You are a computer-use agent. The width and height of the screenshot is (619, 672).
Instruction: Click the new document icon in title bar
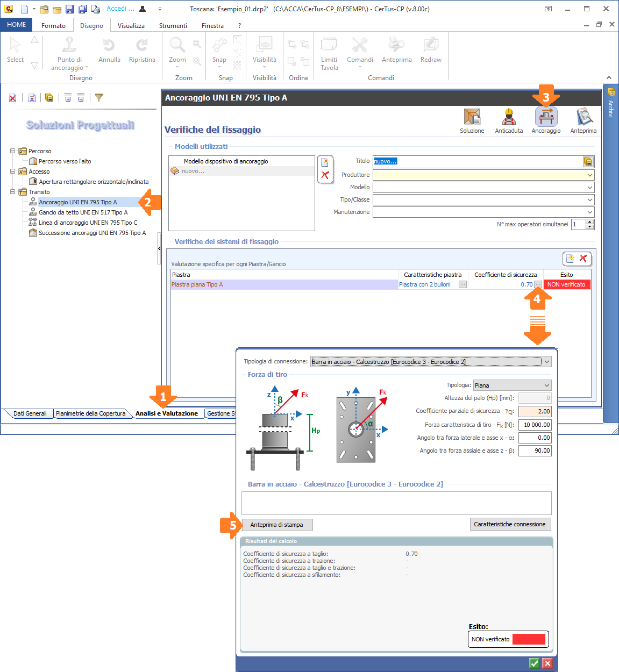[24, 9]
